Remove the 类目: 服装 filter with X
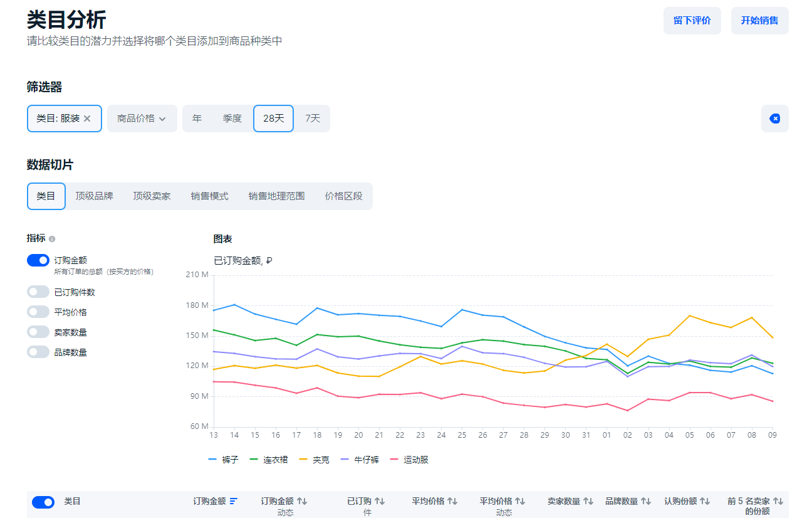This screenshot has height=518, width=812. tap(87, 119)
